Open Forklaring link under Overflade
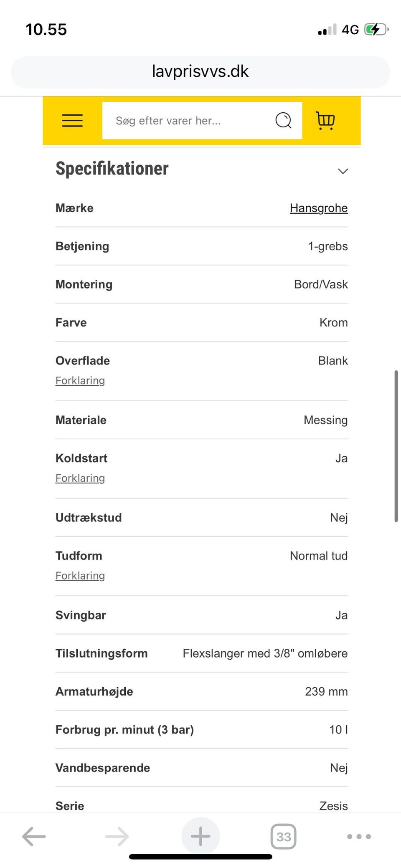401x868 pixels. (80, 380)
